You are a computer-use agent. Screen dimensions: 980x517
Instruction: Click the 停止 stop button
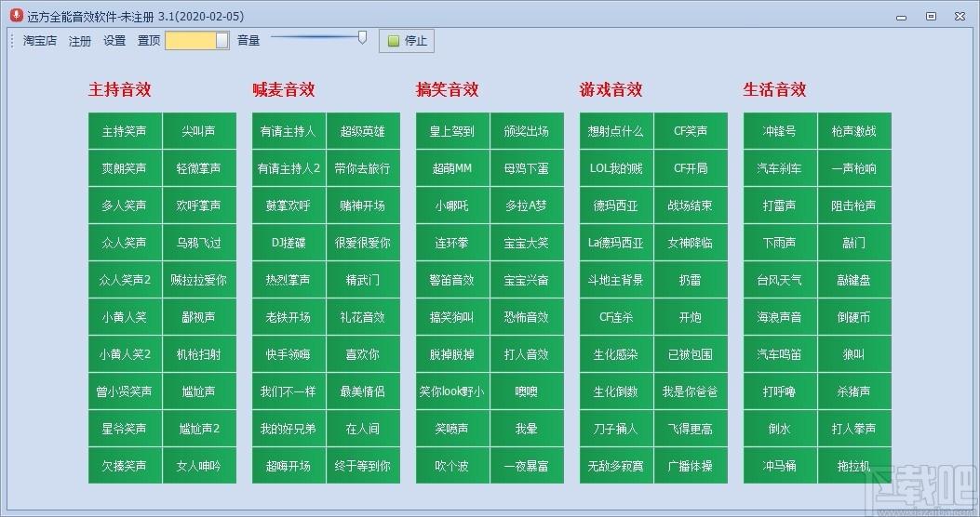click(x=407, y=41)
